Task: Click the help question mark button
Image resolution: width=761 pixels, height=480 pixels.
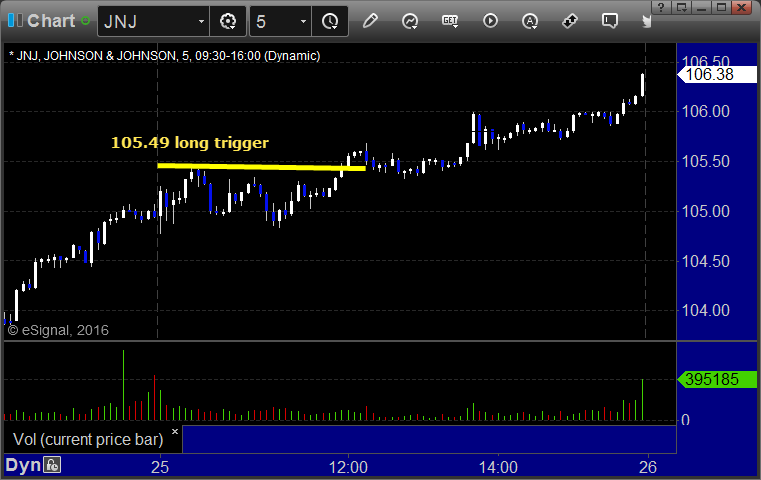Action: coord(660,7)
